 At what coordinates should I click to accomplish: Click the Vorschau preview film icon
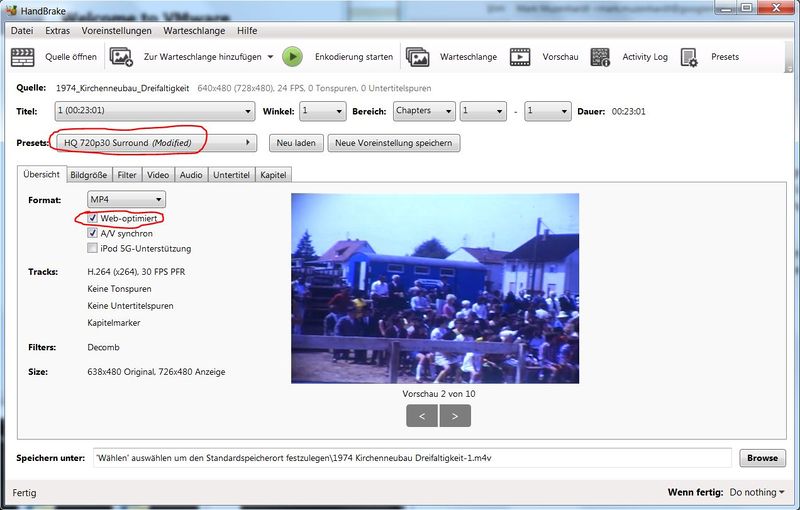tap(520, 57)
